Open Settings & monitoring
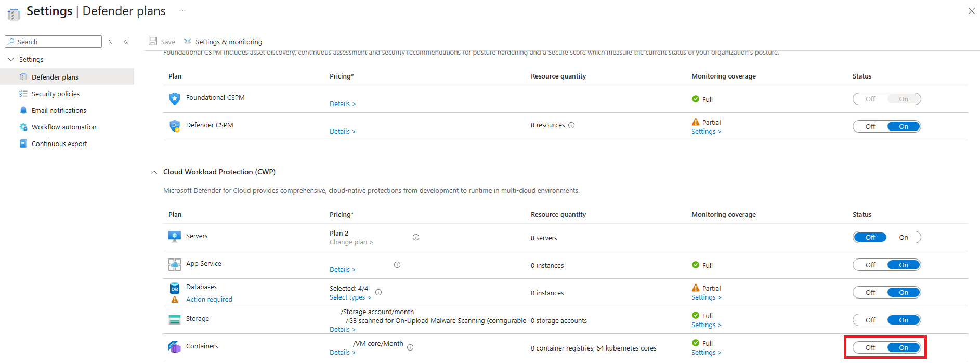980x363 pixels. (x=228, y=42)
